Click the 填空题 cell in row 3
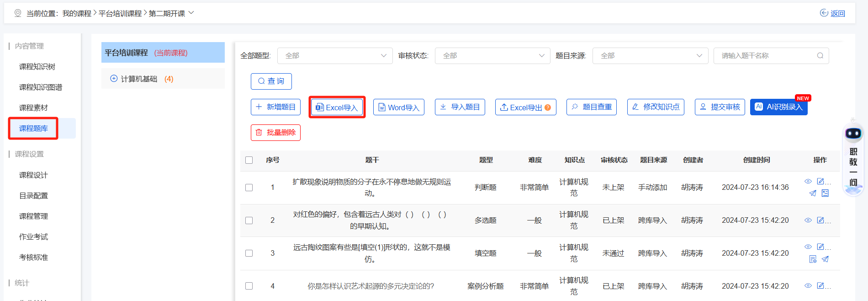Image resolution: width=868 pixels, height=301 pixels. pyautogui.click(x=486, y=253)
